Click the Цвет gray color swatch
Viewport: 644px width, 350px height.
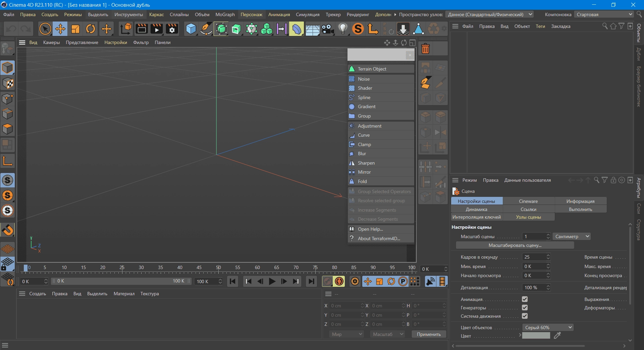click(x=536, y=335)
